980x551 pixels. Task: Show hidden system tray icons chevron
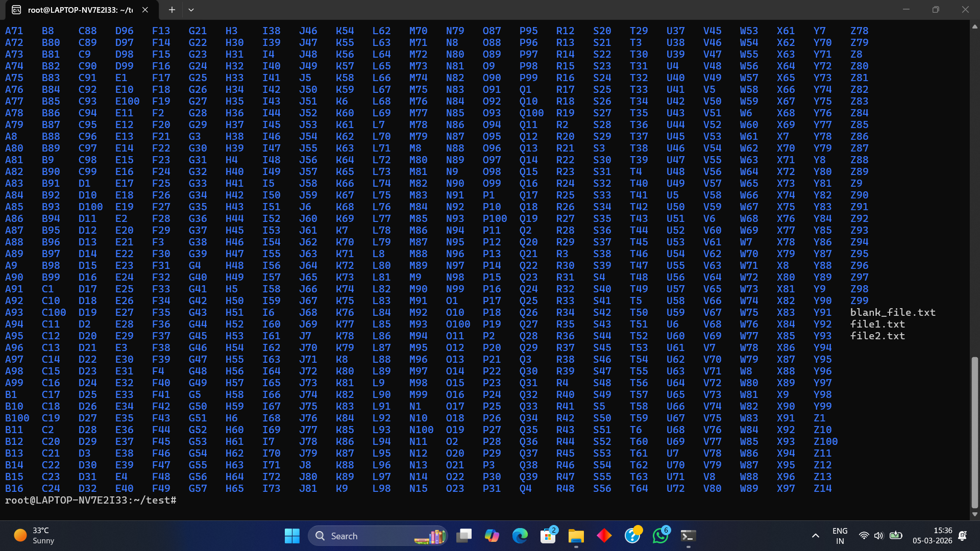point(815,536)
